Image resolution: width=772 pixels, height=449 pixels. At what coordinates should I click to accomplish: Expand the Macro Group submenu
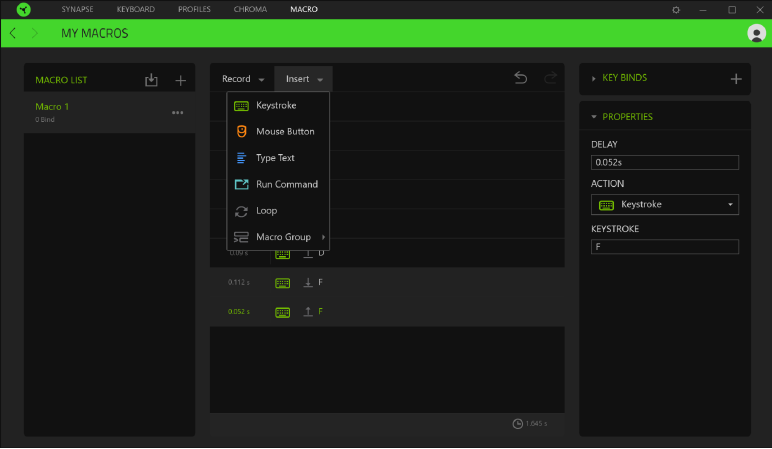coord(278,237)
